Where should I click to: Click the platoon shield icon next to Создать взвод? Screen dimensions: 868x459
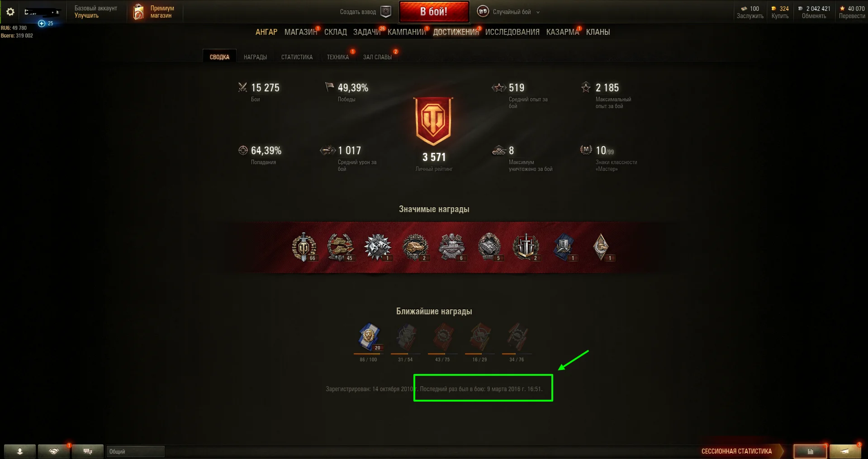386,12
